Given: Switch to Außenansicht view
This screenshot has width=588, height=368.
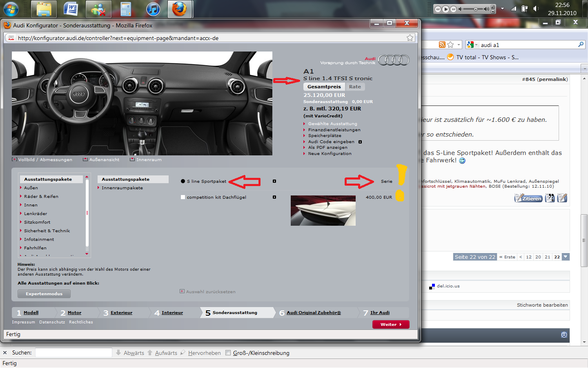Looking at the screenshot, I should pos(101,159).
